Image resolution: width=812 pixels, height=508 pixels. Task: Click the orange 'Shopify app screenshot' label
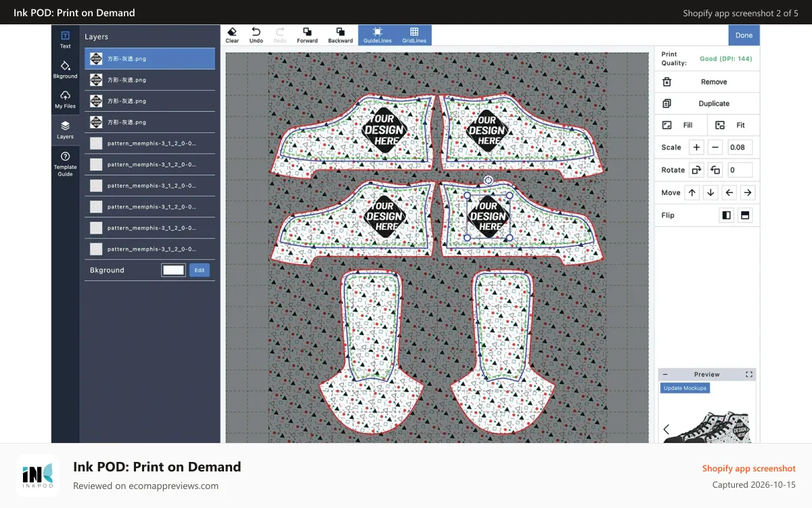tap(749, 469)
